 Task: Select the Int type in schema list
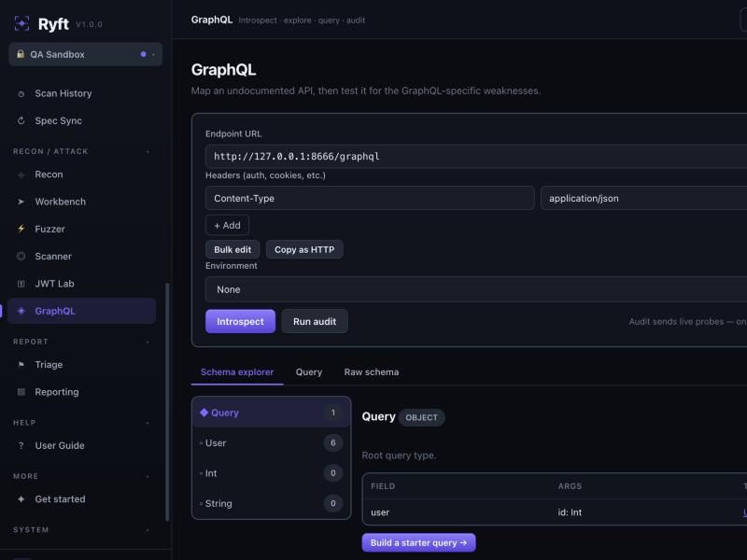271,473
